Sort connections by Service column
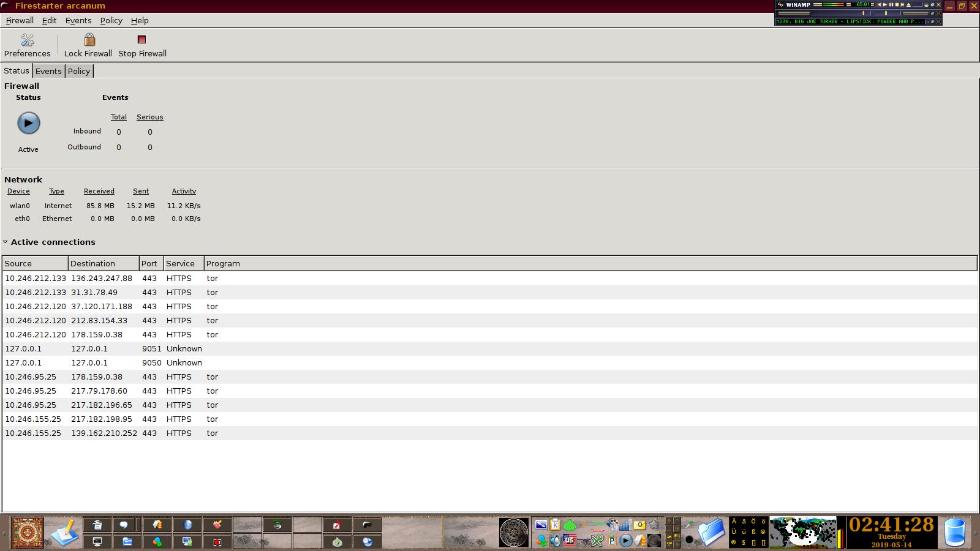Screen dimensions: 980x551 [184, 263]
